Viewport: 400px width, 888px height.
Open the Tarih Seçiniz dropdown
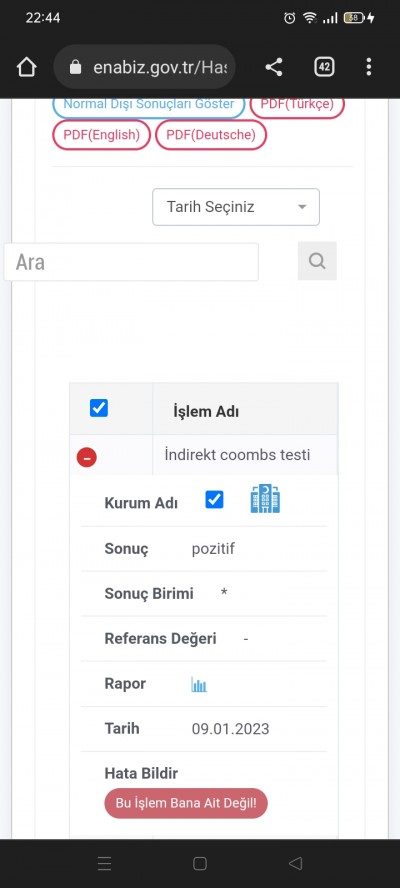click(236, 207)
